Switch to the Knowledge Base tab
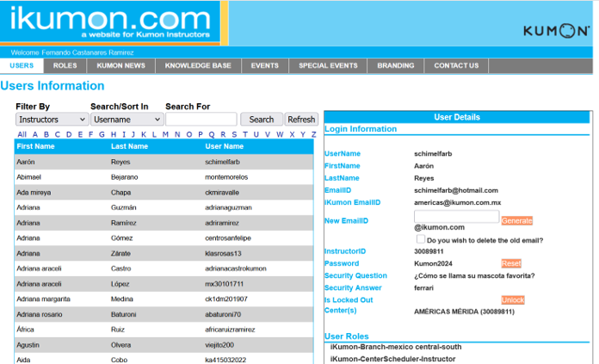Image resolution: width=599 pixels, height=364 pixels. coord(198,65)
